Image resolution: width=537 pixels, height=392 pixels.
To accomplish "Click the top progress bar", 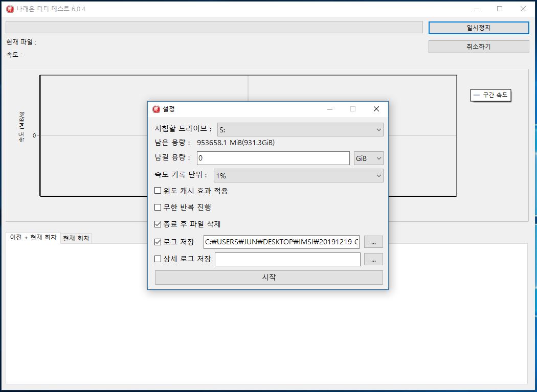I will pyautogui.click(x=214, y=27).
